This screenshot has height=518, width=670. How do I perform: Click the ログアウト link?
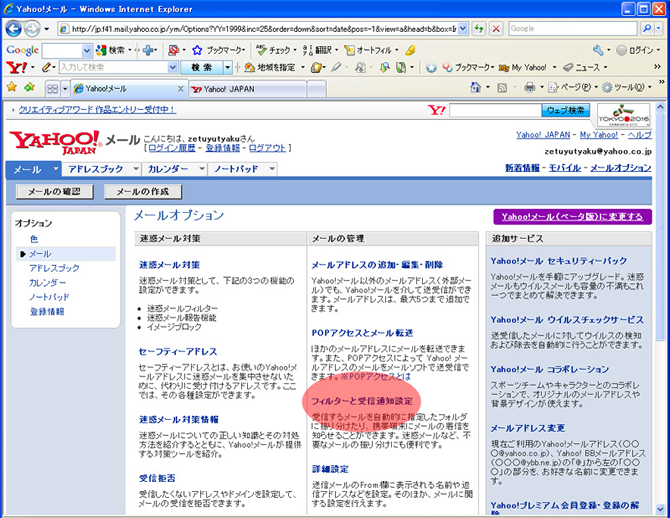267,148
